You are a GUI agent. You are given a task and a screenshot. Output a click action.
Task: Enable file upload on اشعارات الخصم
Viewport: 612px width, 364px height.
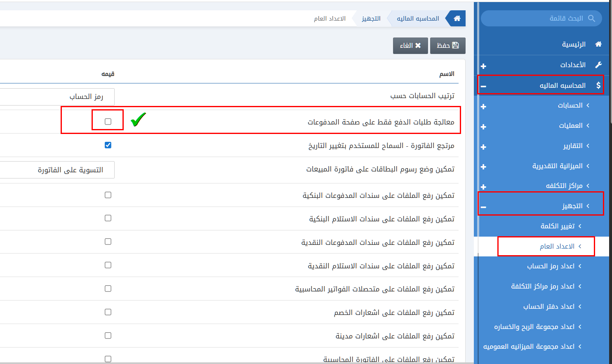(x=108, y=312)
